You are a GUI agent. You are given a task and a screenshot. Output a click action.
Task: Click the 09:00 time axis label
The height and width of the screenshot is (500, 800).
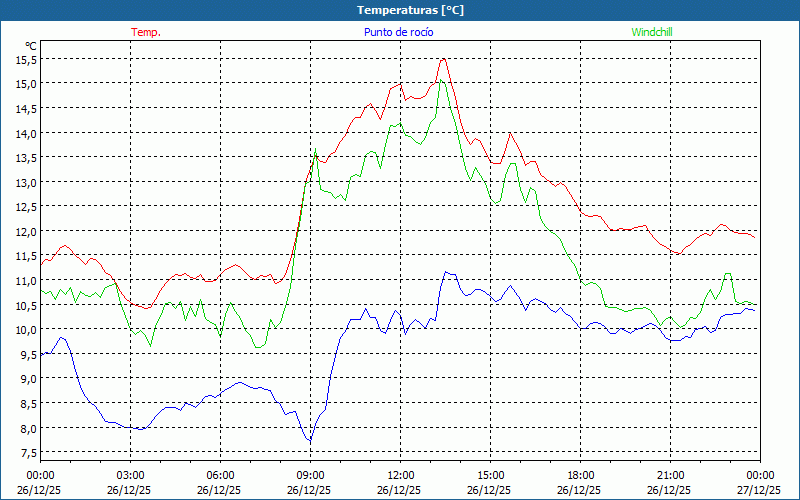pyautogui.click(x=311, y=475)
